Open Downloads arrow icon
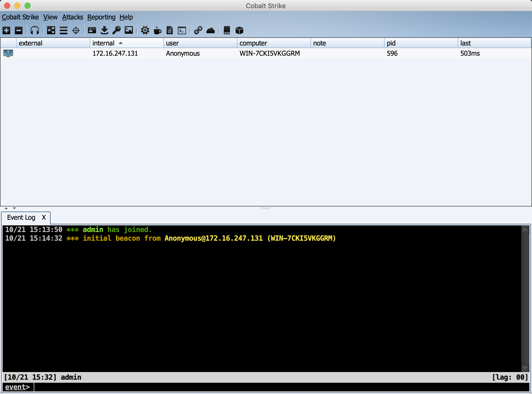This screenshot has width=532, height=394. coord(105,30)
